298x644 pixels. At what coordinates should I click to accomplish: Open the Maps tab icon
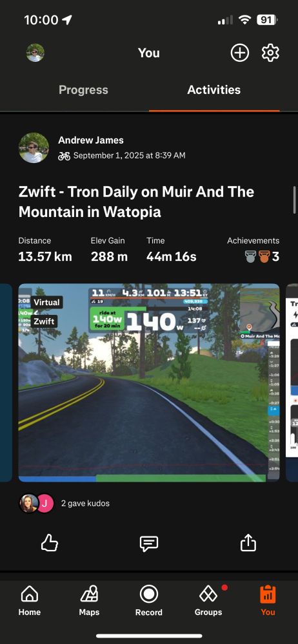click(89, 601)
